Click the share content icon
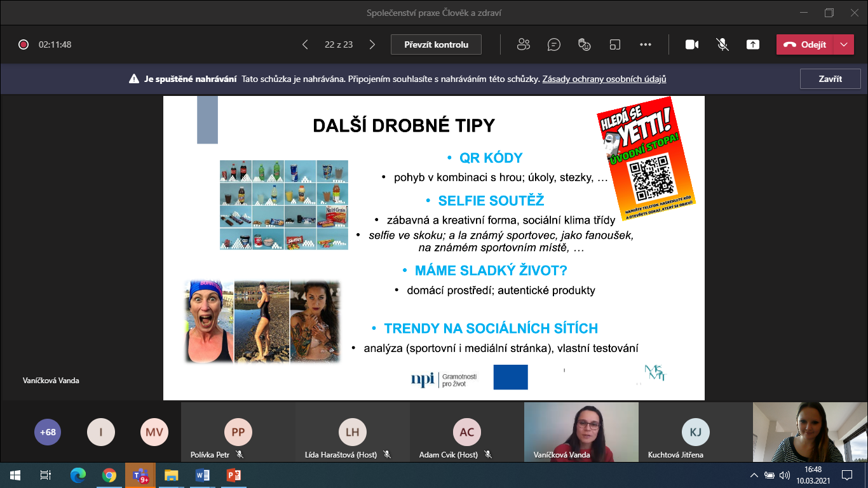 click(x=753, y=44)
